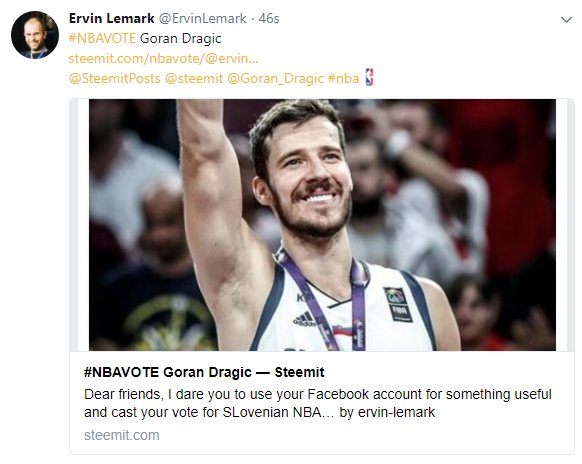Screen dimensions: 582x464
Task: Click the FIBA badge on the jersey
Action: [x=398, y=304]
